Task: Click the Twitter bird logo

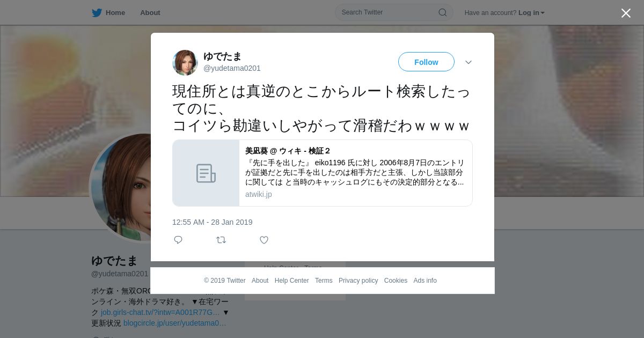Action: 97,13
